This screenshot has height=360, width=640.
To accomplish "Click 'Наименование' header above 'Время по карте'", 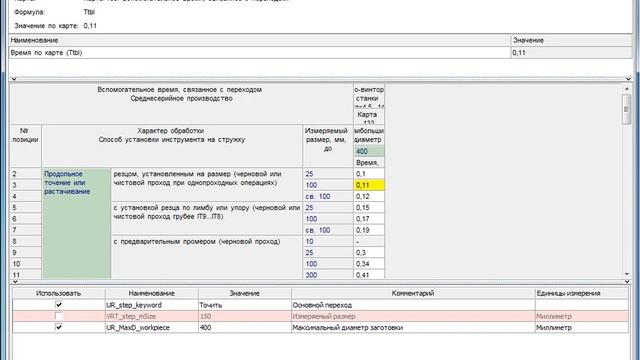I will point(260,40).
